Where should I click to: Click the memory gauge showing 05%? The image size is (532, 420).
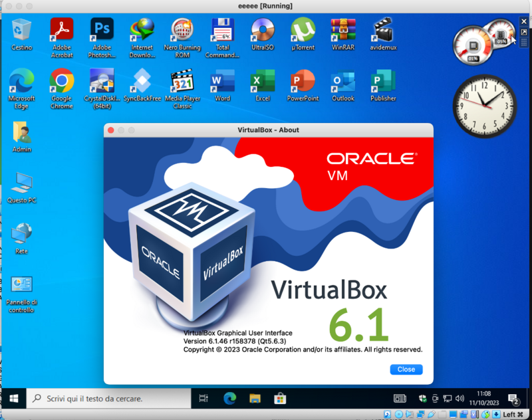[500, 35]
